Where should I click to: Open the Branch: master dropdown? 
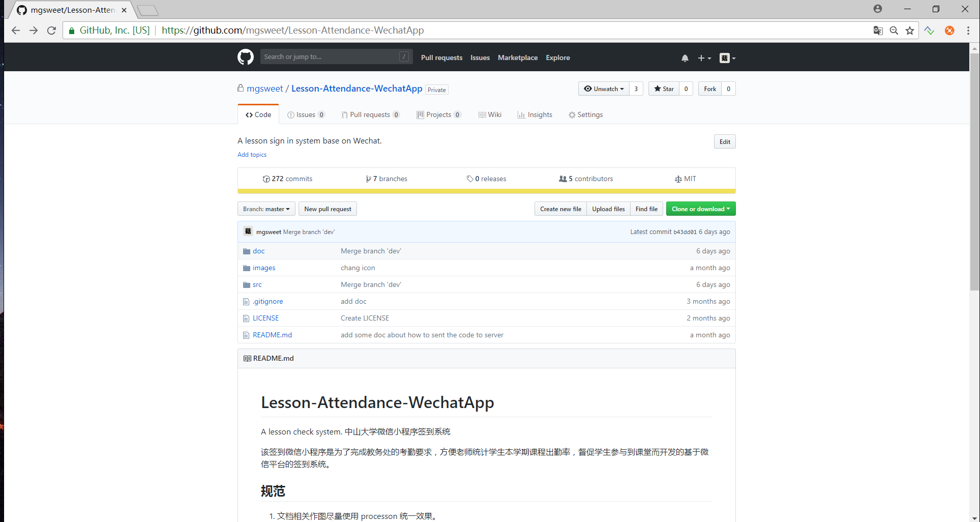point(266,209)
